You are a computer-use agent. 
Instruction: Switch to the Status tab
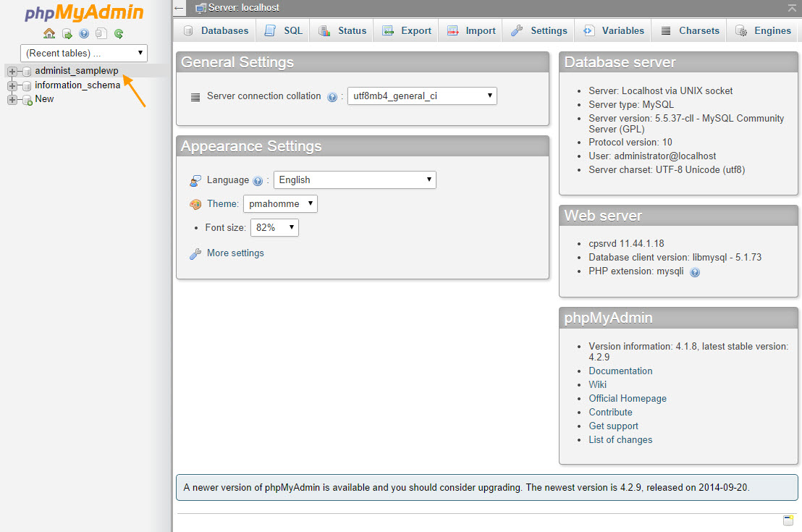(x=342, y=30)
